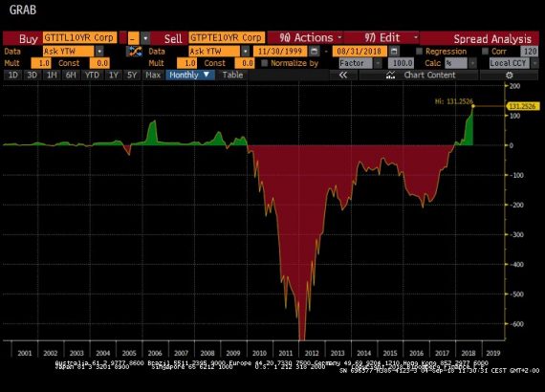Enable the Corr checkbox
The image size is (545, 392).
pyautogui.click(x=485, y=51)
